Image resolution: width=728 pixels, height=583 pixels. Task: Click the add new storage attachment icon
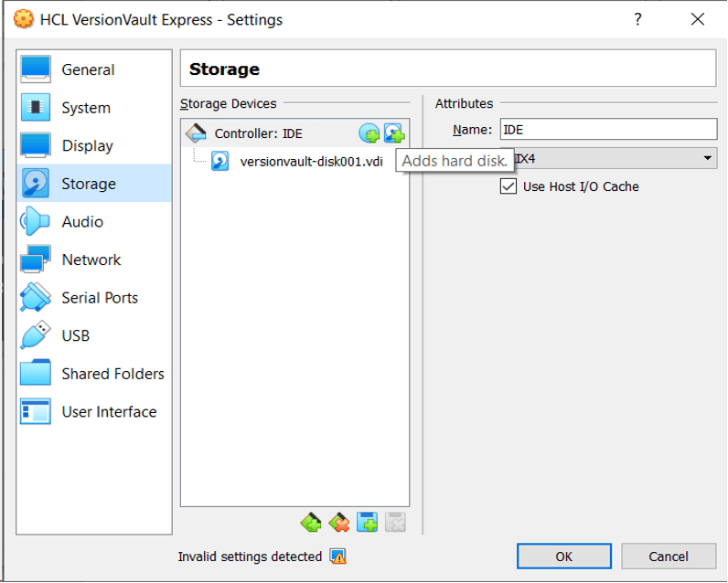[x=368, y=523]
